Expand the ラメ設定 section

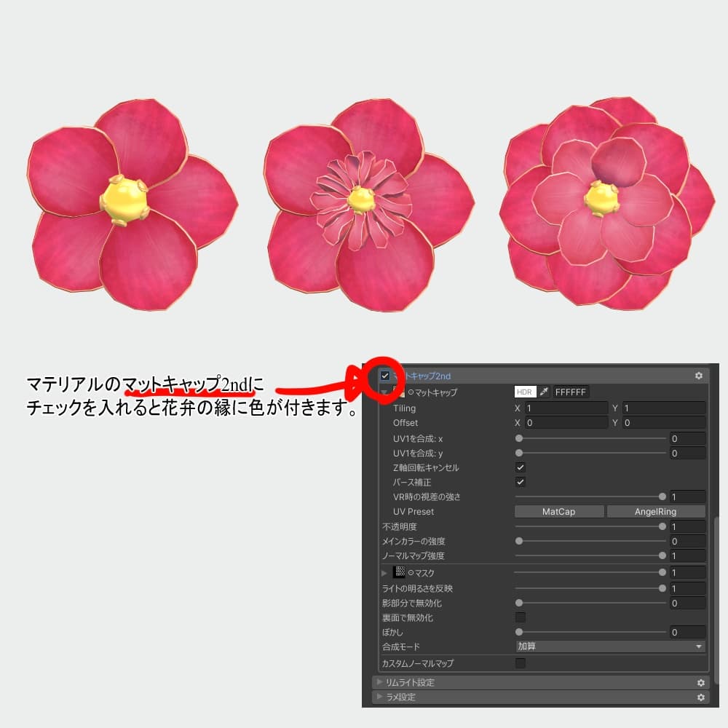tap(379, 698)
